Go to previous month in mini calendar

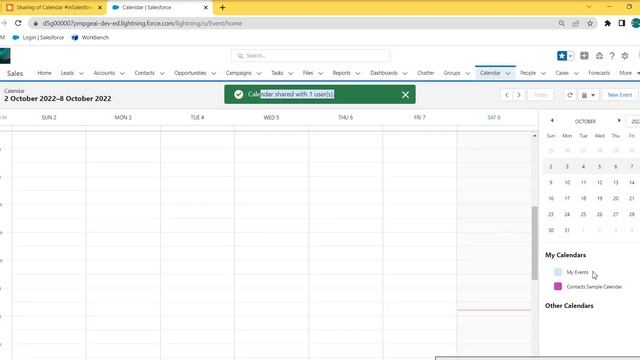[x=552, y=121]
